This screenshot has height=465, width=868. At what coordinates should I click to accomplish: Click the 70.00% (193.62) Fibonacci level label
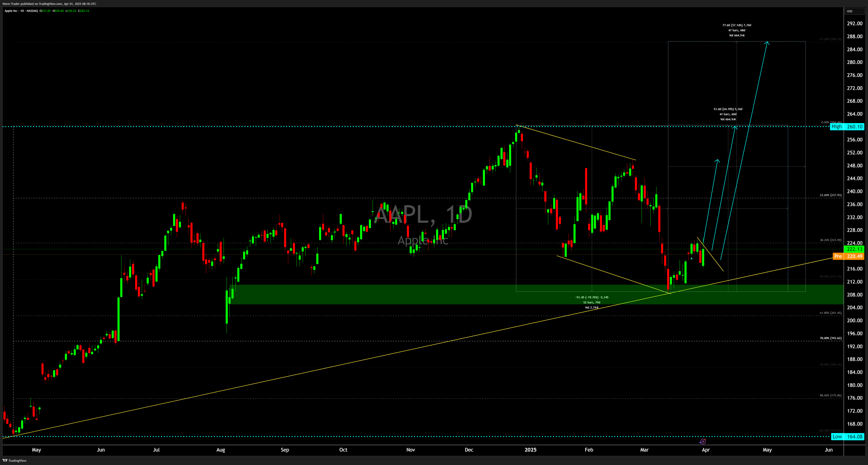[831, 338]
